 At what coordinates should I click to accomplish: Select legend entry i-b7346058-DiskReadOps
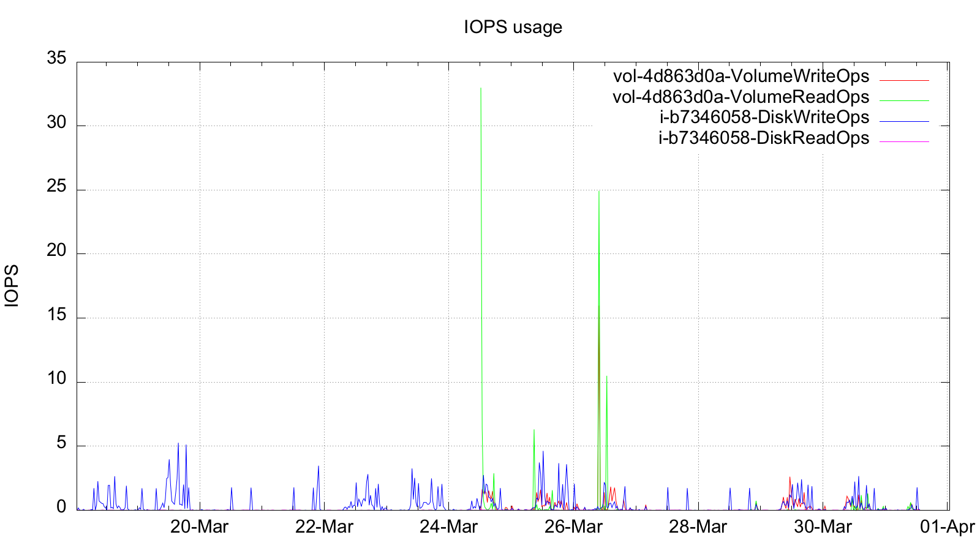coord(764,138)
